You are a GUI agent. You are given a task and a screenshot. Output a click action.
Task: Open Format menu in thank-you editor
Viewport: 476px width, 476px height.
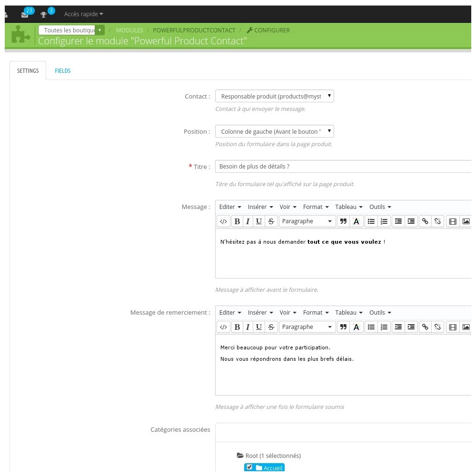tap(316, 312)
